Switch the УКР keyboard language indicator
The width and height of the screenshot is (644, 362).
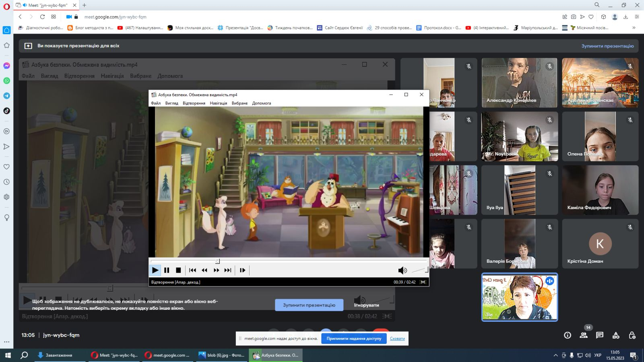598,355
